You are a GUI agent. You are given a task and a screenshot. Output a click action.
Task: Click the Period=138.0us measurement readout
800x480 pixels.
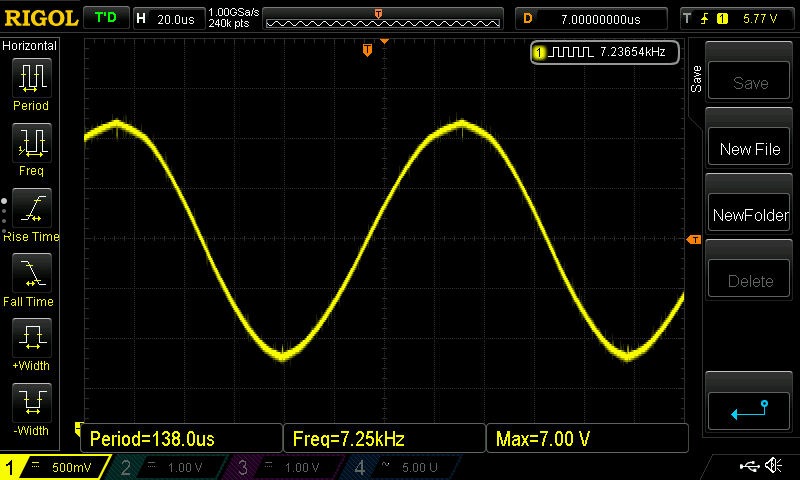point(181,439)
